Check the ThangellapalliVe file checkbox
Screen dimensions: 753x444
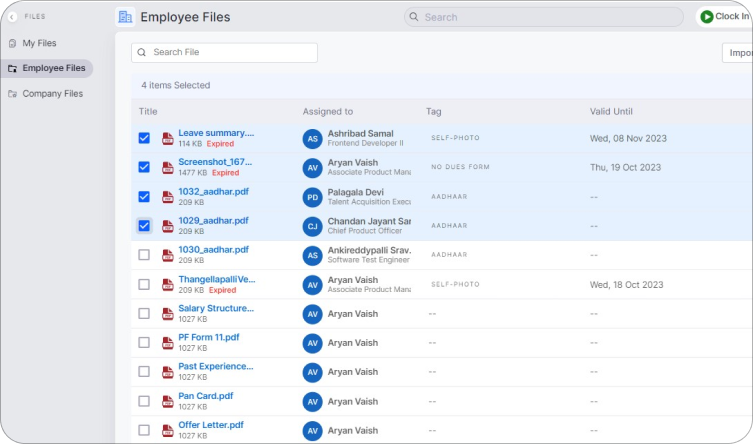pos(144,284)
